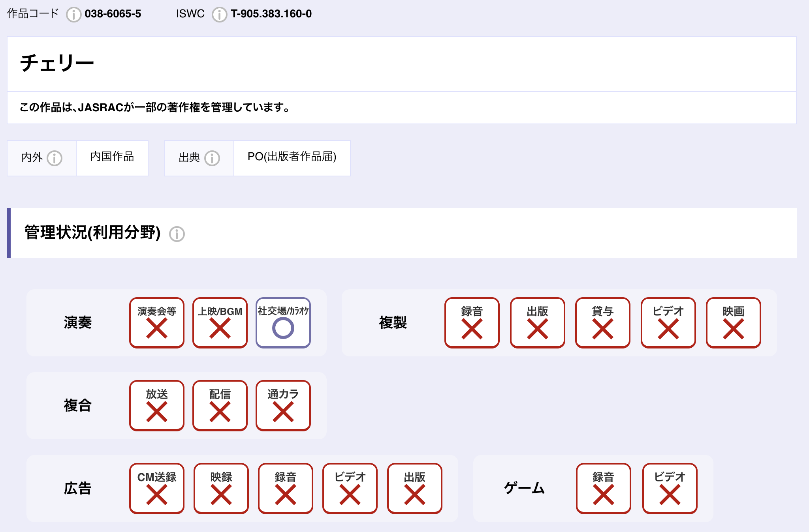
Task: Click the PO(出版者作品届) source value
Action: coord(292,157)
